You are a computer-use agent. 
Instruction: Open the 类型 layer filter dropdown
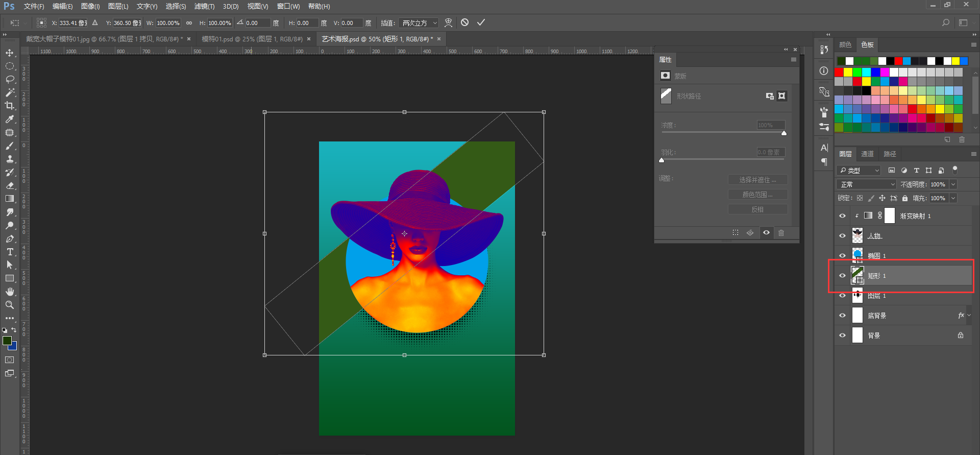point(860,171)
